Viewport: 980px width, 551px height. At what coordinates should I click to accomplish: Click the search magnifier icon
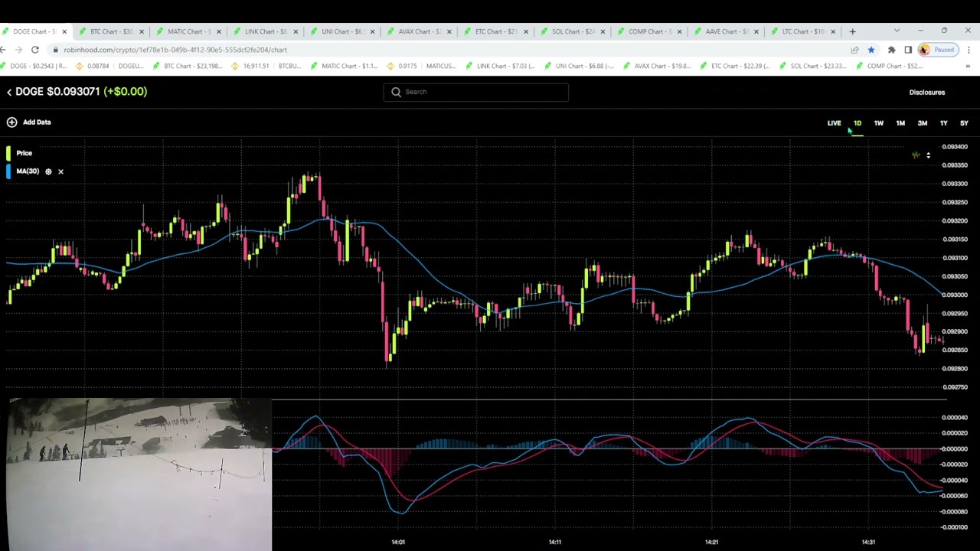coord(396,92)
